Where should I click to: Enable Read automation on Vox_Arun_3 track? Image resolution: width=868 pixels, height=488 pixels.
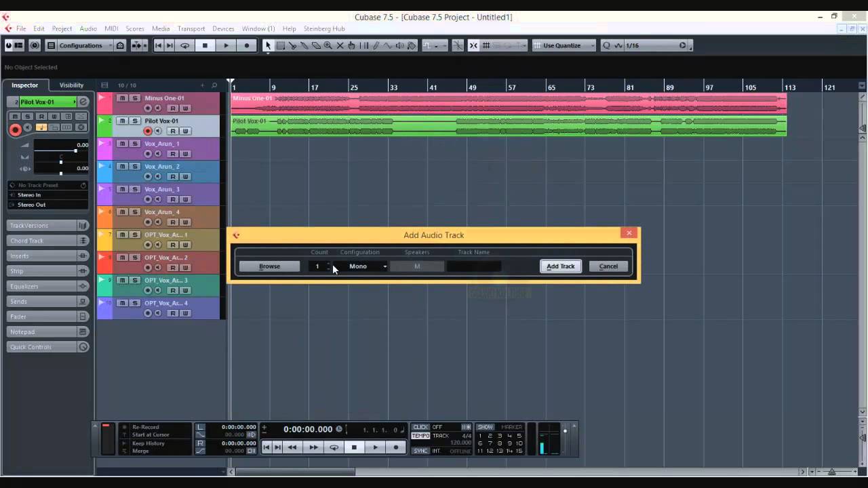[x=173, y=199]
